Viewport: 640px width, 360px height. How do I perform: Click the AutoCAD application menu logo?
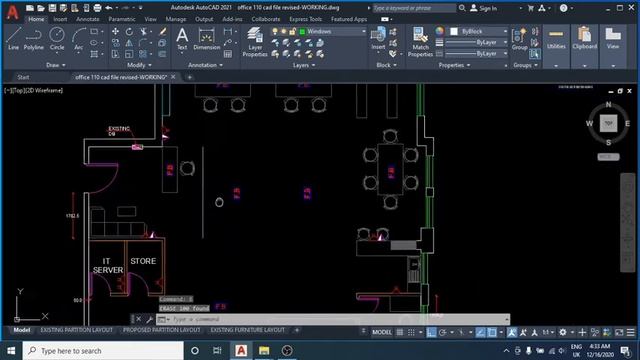(x=13, y=12)
